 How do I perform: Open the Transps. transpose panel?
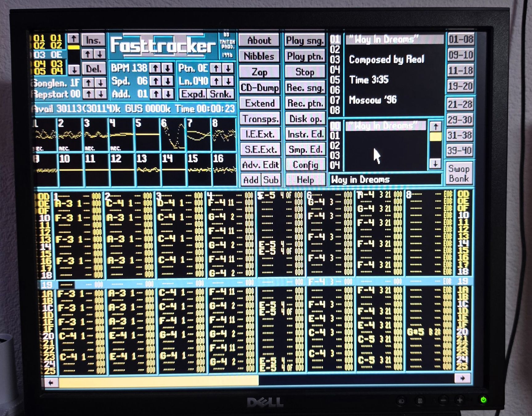point(260,119)
